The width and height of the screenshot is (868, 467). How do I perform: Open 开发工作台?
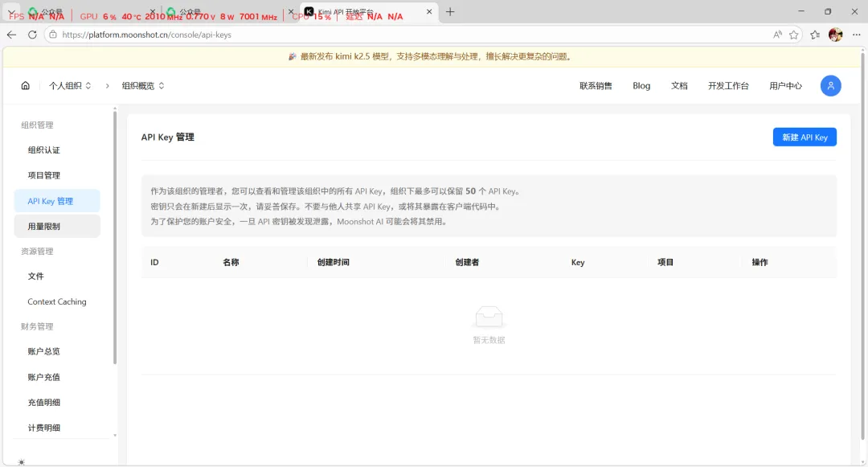coord(728,86)
